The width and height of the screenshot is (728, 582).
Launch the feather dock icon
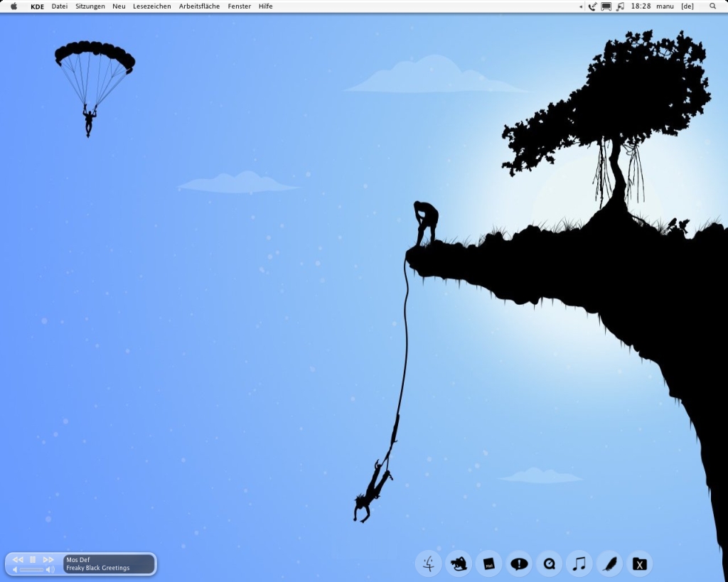point(609,564)
